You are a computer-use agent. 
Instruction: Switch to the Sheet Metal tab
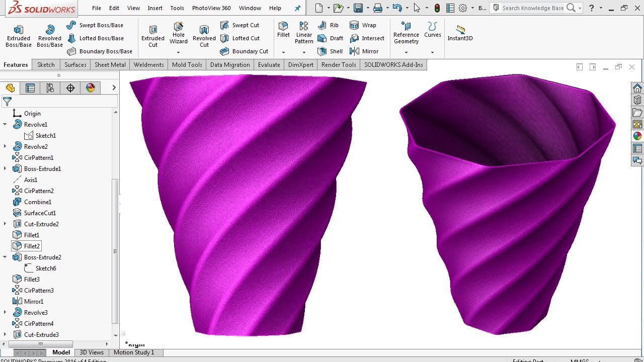(110, 65)
